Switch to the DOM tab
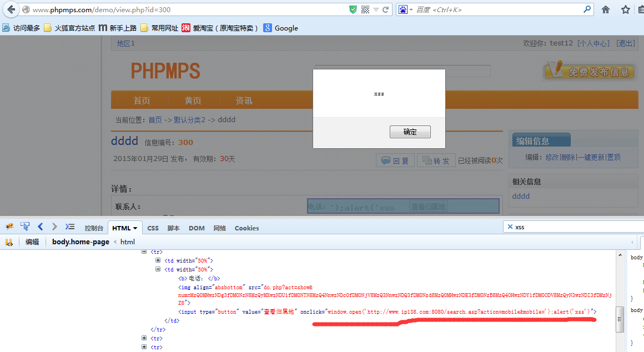 pos(197,228)
